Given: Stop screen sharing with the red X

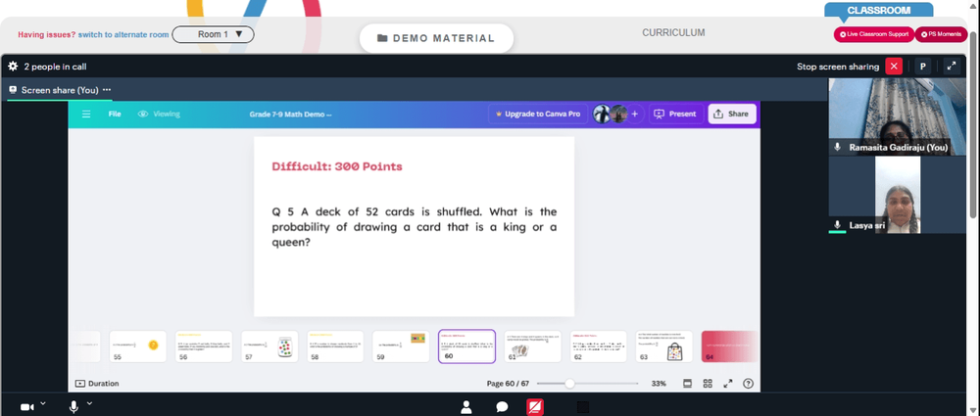Looking at the screenshot, I should point(894,67).
